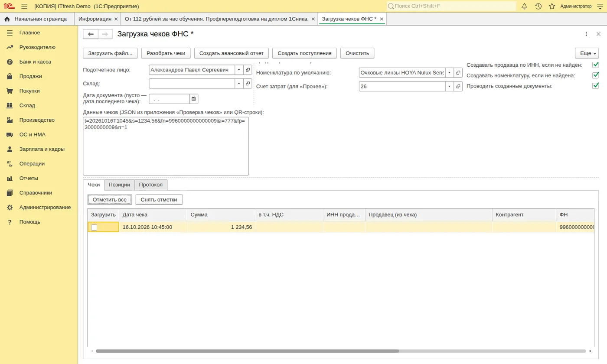Expand the Подотчетное лицо dropdown

click(x=239, y=70)
